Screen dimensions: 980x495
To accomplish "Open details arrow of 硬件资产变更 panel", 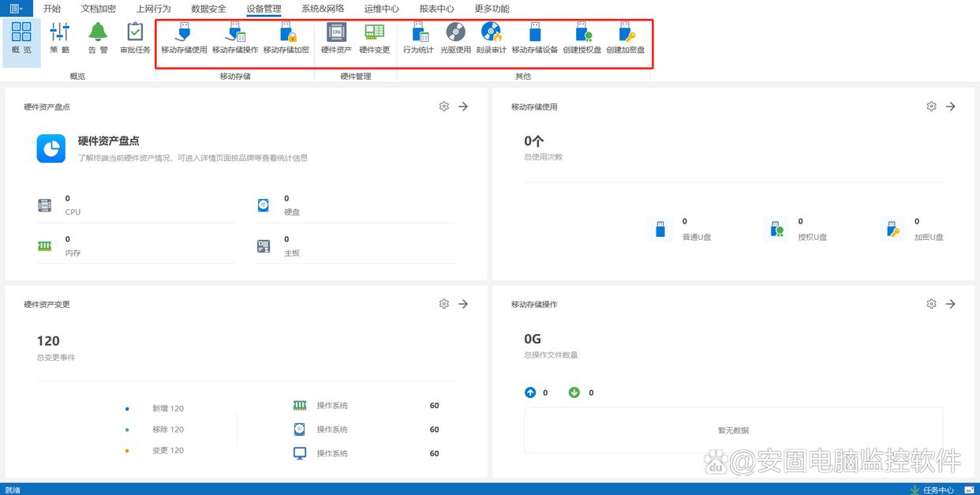I will (x=463, y=304).
